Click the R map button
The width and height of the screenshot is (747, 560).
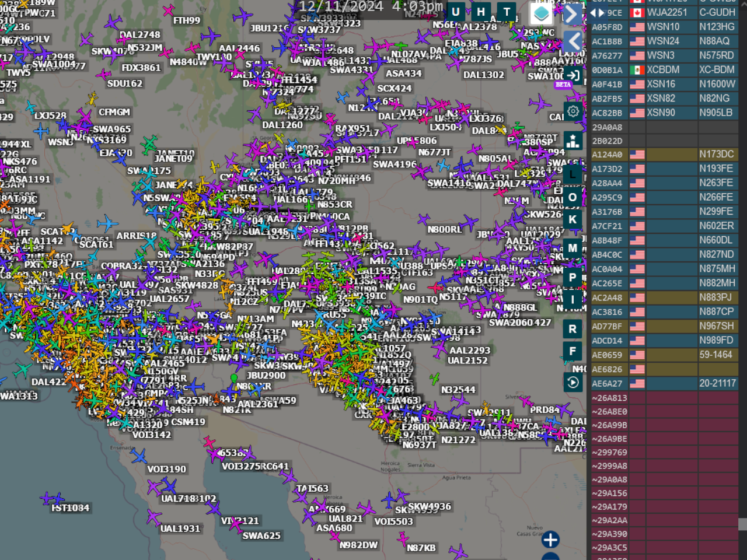click(x=573, y=329)
